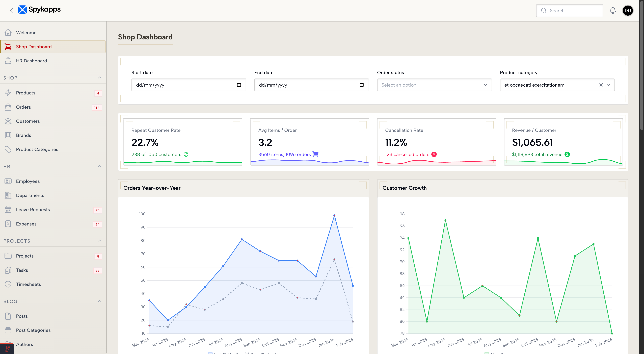Click the page vertical scrollbar

pyautogui.click(x=641, y=65)
